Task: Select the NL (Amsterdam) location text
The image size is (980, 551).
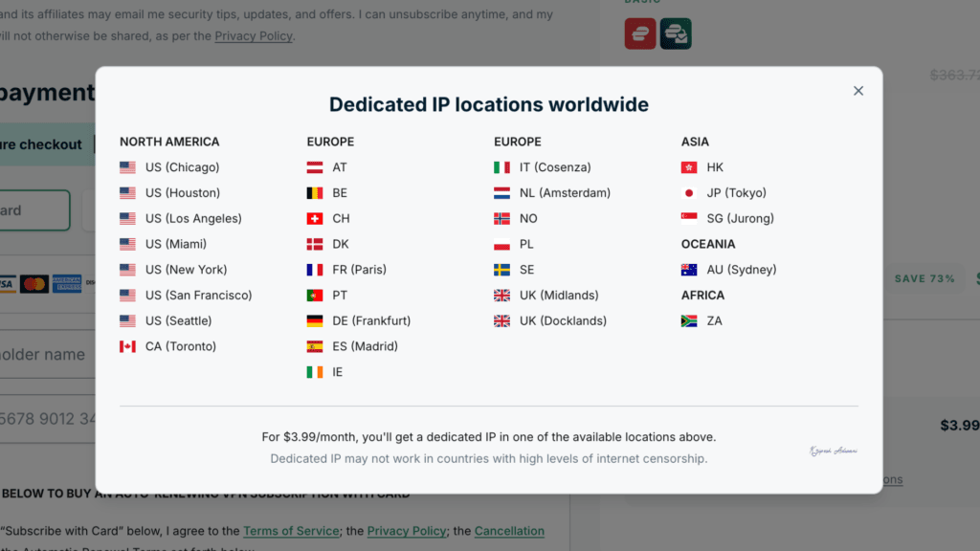Action: pos(565,193)
